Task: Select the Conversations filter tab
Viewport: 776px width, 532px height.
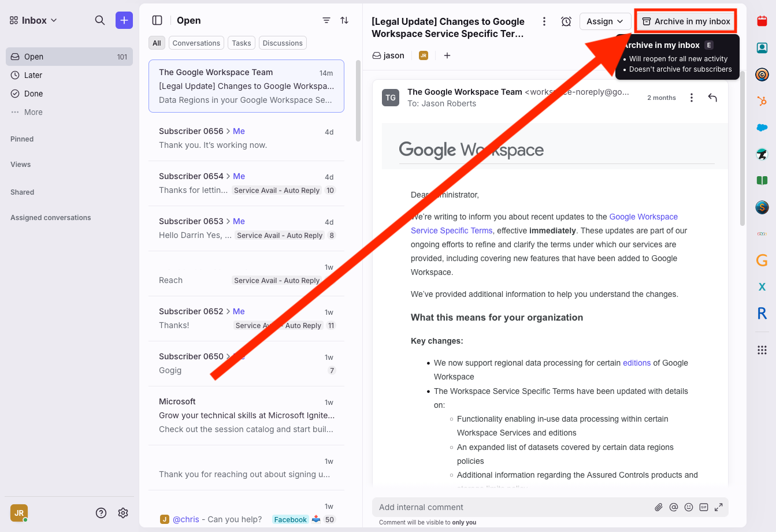Action: [x=196, y=43]
